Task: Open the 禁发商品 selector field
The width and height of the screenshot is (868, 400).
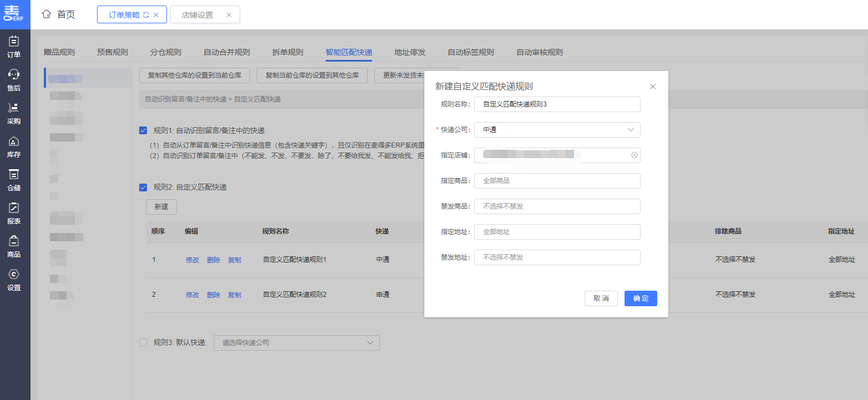Action: (x=557, y=206)
